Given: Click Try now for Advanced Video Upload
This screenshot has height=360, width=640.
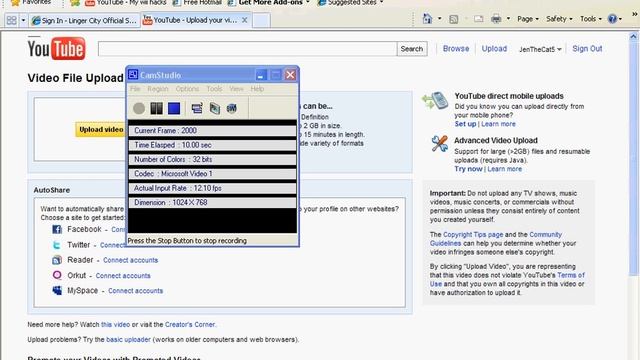Looking at the screenshot, I should (468, 169).
